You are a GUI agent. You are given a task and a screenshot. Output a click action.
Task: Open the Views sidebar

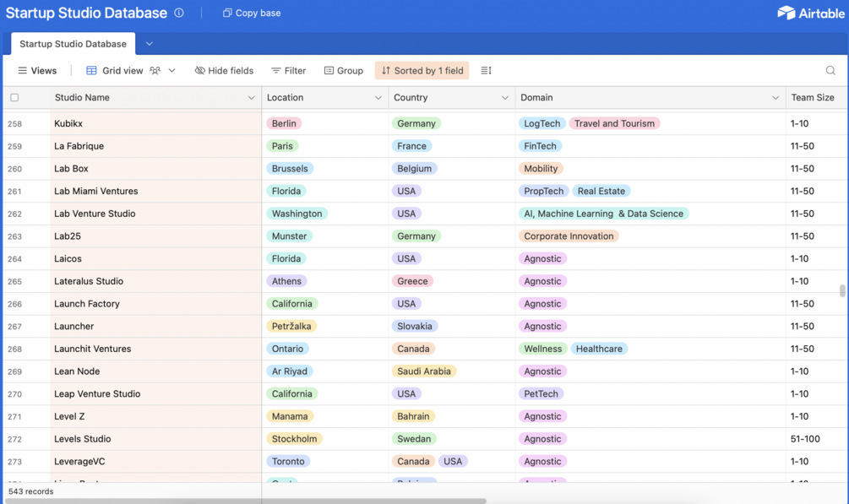[x=37, y=70]
